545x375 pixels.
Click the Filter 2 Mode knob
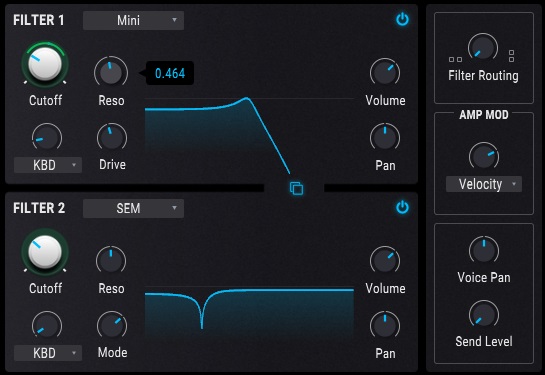[x=112, y=326]
